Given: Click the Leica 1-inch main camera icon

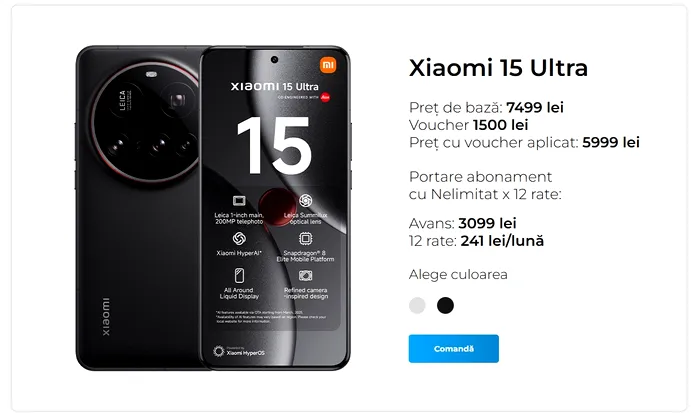Looking at the screenshot, I should pyautogui.click(x=239, y=201).
